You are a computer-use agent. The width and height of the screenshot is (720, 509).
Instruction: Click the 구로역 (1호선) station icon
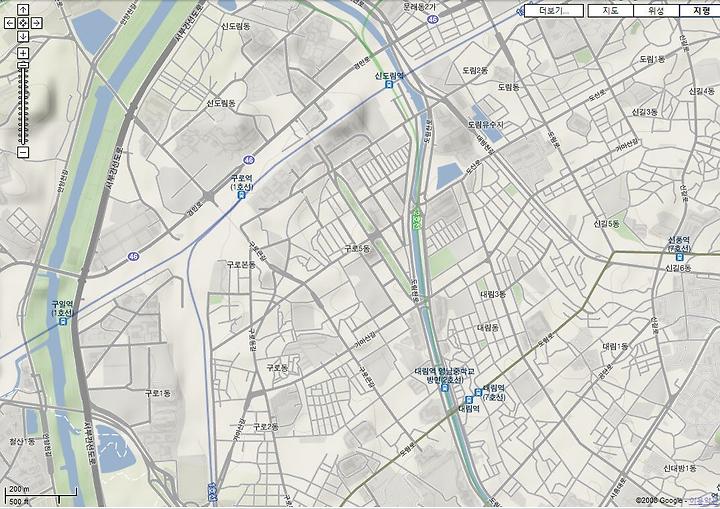click(241, 195)
